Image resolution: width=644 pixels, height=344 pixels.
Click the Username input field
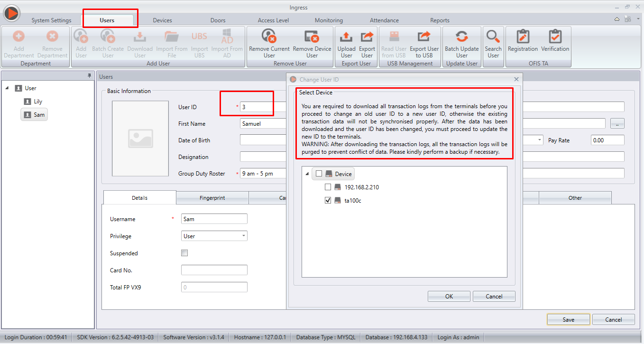[214, 219]
